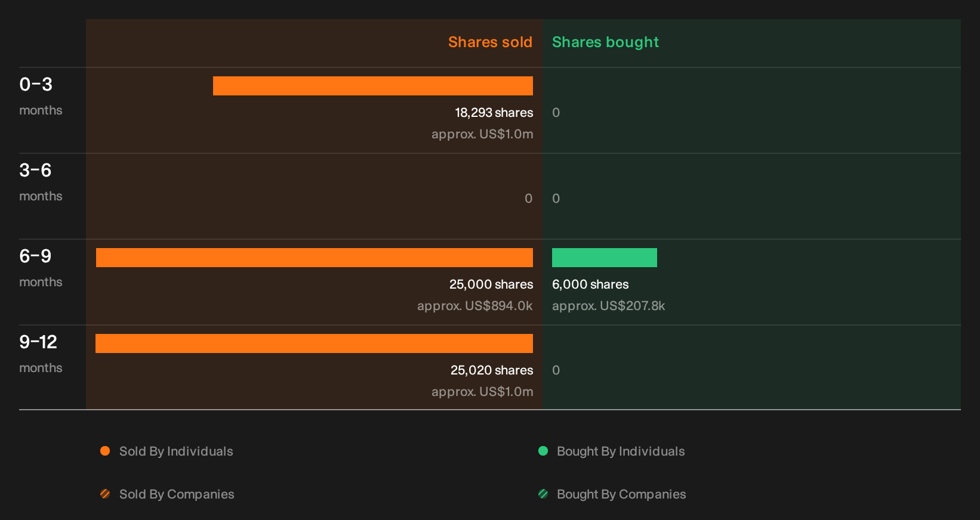Click the 6-9 months green bought bar
Image resolution: width=980 pixels, height=520 pixels.
(x=605, y=258)
